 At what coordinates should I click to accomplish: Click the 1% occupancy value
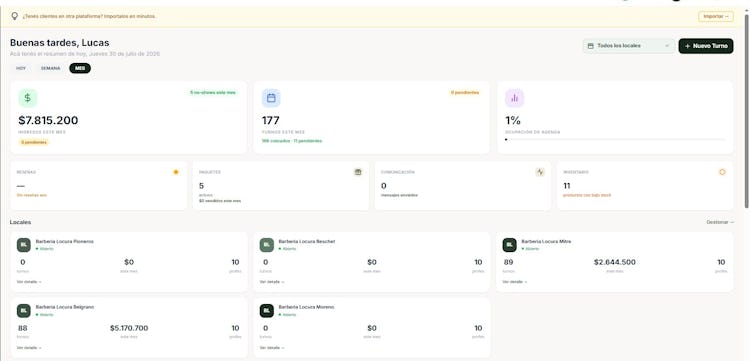click(513, 120)
